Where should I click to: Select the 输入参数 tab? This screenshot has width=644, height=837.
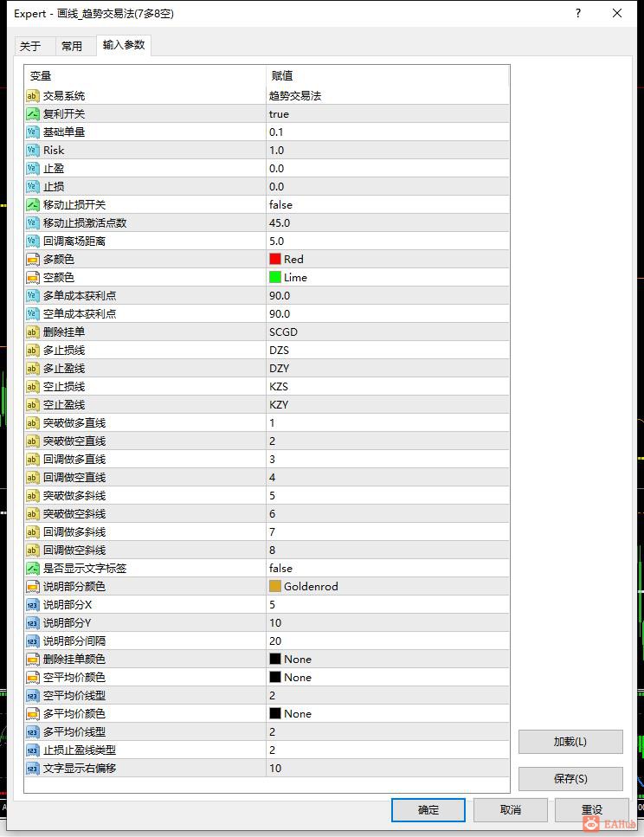click(x=124, y=45)
